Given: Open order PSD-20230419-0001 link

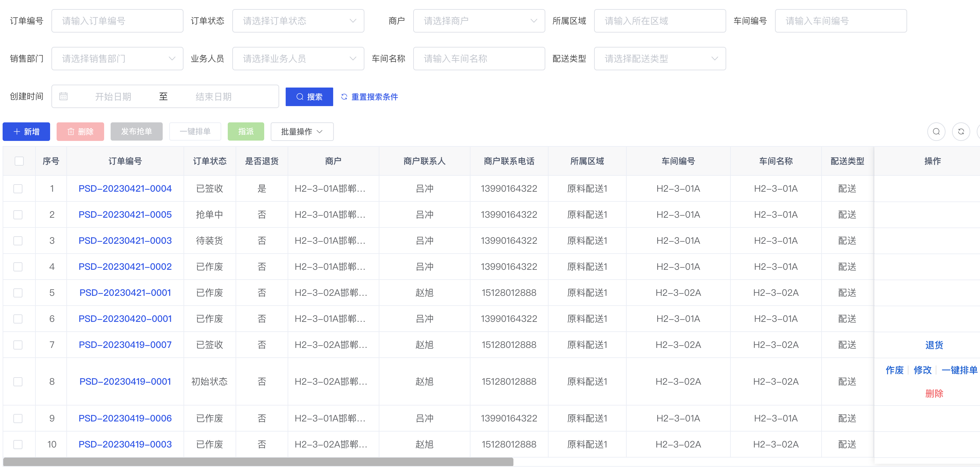Looking at the screenshot, I should (x=125, y=382).
